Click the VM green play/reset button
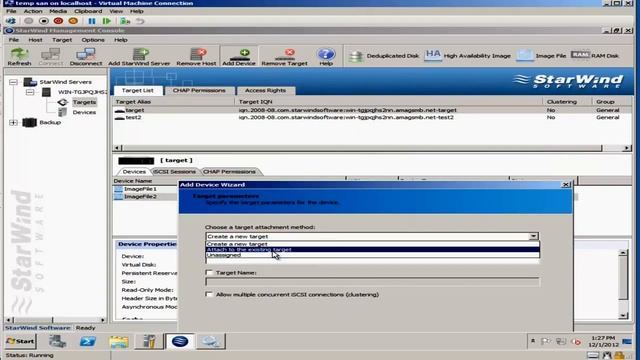This screenshot has height=360, width=640. 107,21
